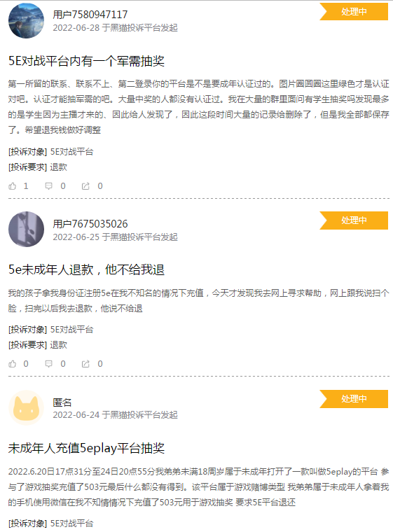This screenshot has width=393, height=532.
Task: Like the 5E对战平台军需抽奖 complaint
Action: (x=13, y=186)
